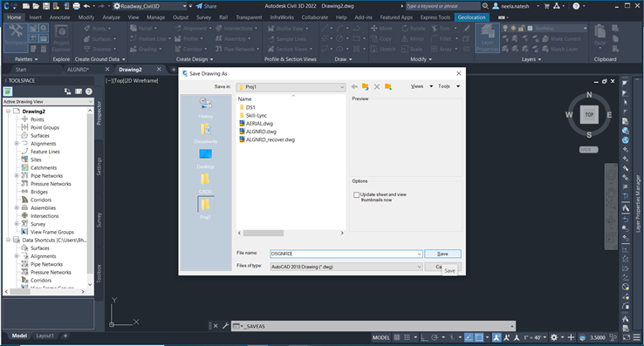Image resolution: width=644 pixels, height=346 pixels.
Task: Click the Save button in the dialog
Action: click(x=442, y=254)
